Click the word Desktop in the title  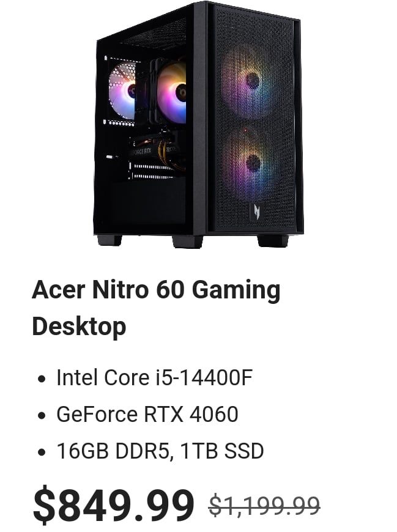pyautogui.click(x=79, y=327)
